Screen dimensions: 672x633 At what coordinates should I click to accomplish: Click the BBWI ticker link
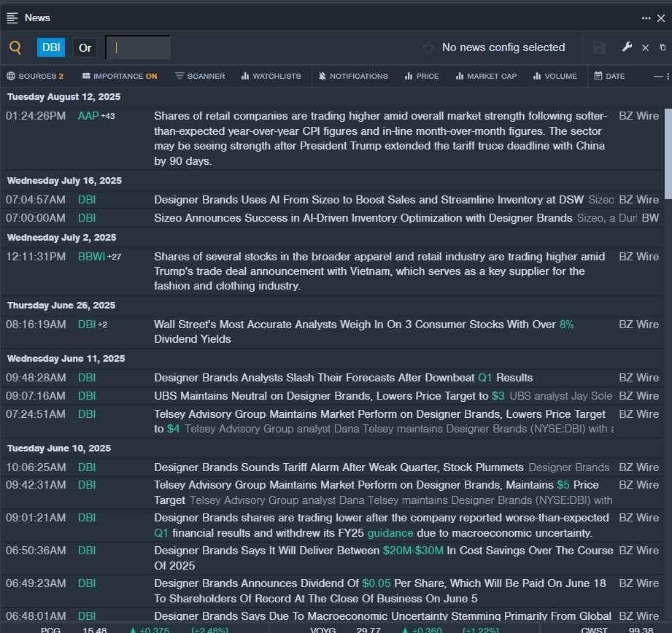(91, 257)
